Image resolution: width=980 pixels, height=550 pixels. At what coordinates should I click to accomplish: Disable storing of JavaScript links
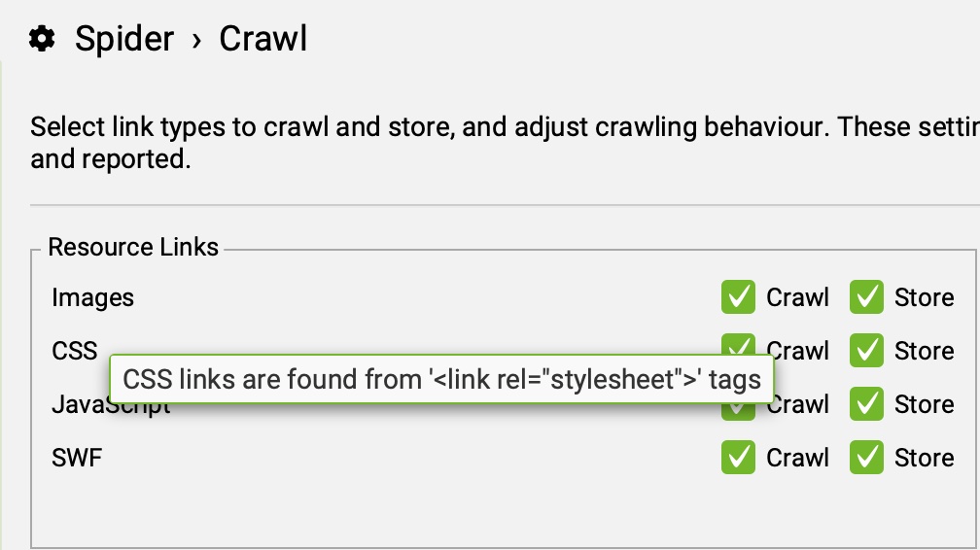866,403
